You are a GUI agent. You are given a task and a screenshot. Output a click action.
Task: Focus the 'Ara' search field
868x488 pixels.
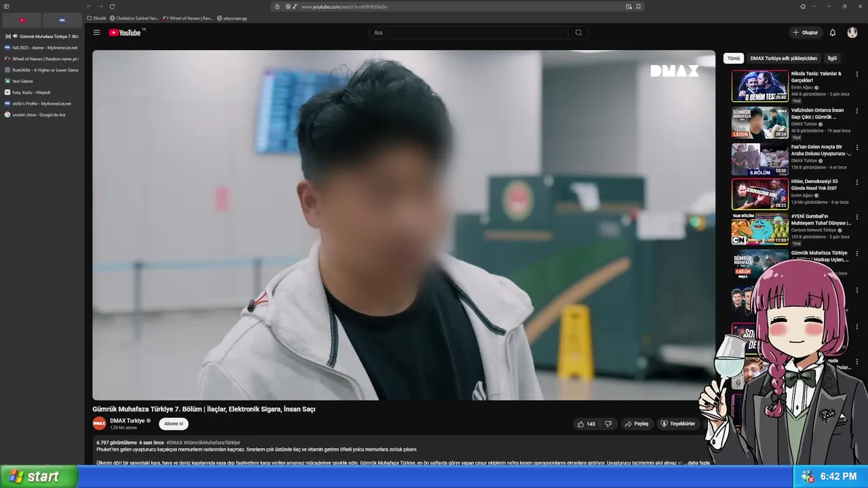point(469,33)
